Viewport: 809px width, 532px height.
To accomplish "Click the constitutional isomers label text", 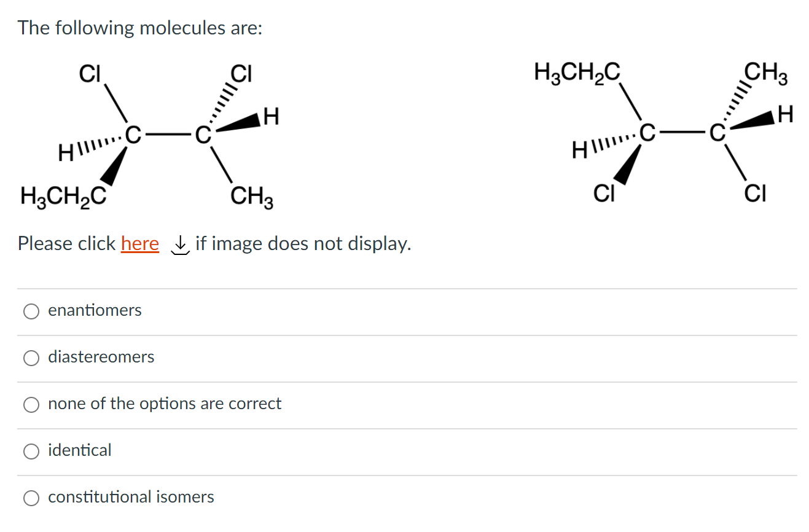I will [131, 497].
